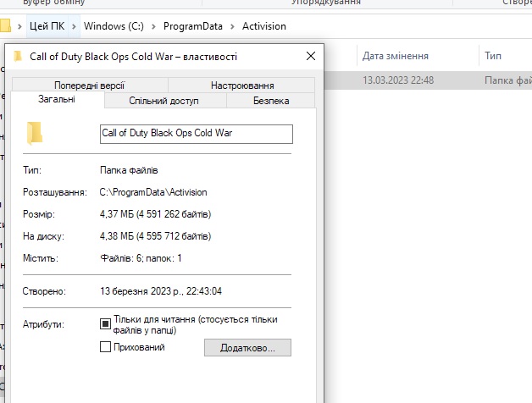Expand the chevron after ProgramData
Viewport: 532px width, 403px height.
coord(232,26)
